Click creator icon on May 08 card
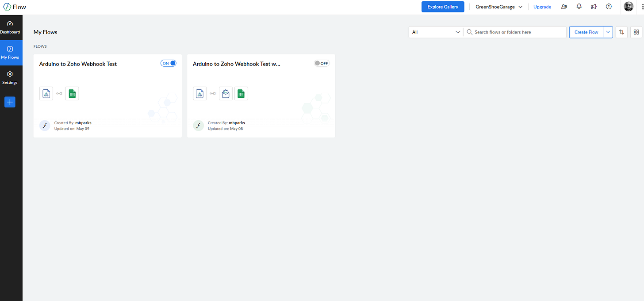This screenshot has height=301, width=644. click(x=199, y=126)
